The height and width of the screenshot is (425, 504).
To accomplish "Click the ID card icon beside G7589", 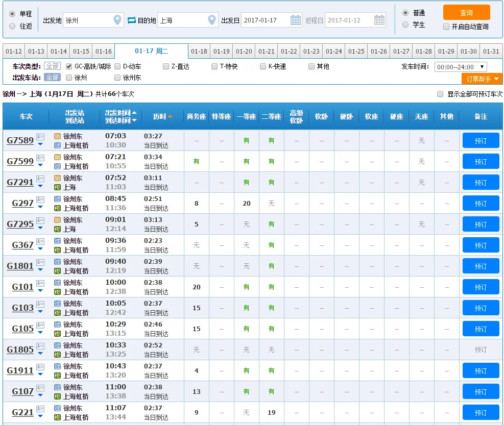I will [x=40, y=137].
